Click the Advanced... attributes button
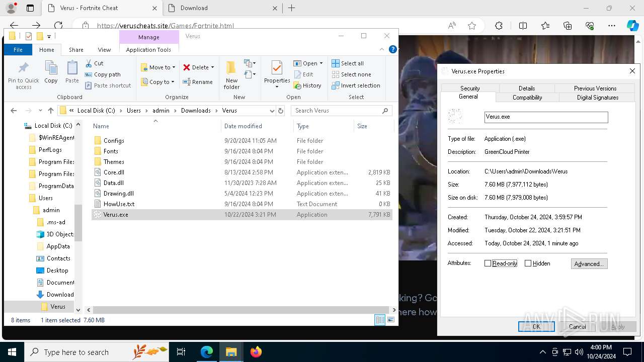 pyautogui.click(x=589, y=263)
